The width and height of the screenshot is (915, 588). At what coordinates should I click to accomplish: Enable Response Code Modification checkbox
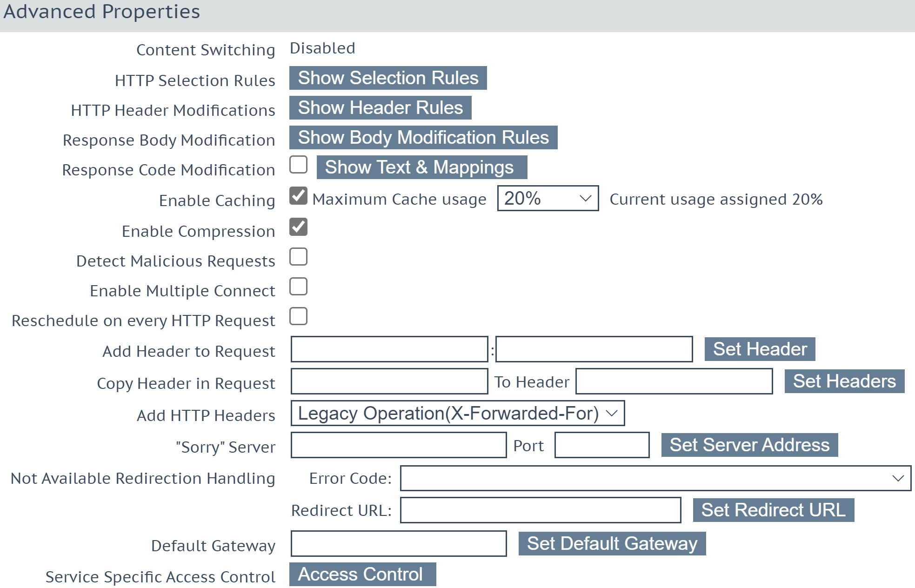(298, 165)
